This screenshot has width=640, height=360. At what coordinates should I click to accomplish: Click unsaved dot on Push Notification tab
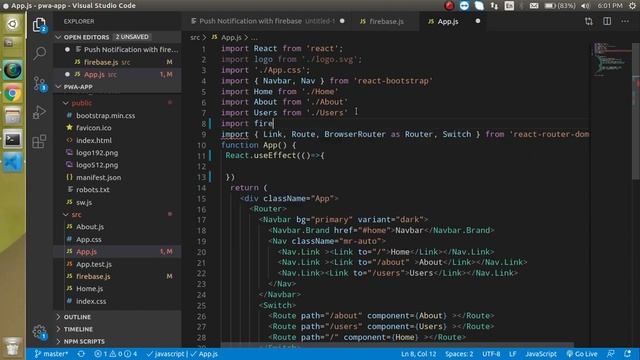pos(342,21)
